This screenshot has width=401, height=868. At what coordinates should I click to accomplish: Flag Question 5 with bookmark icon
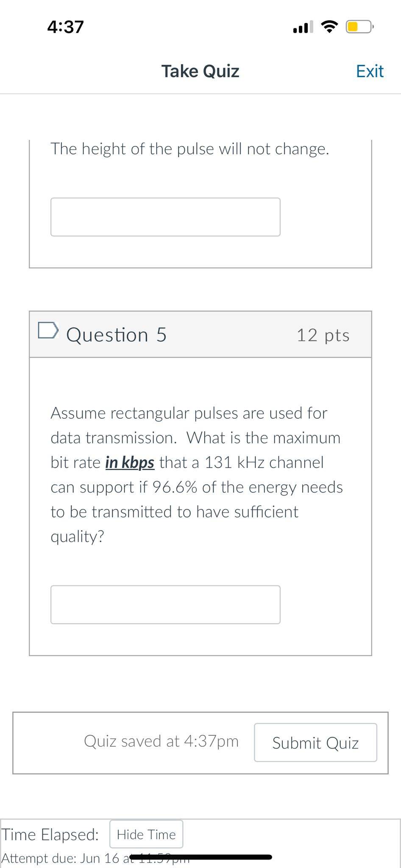click(x=47, y=331)
